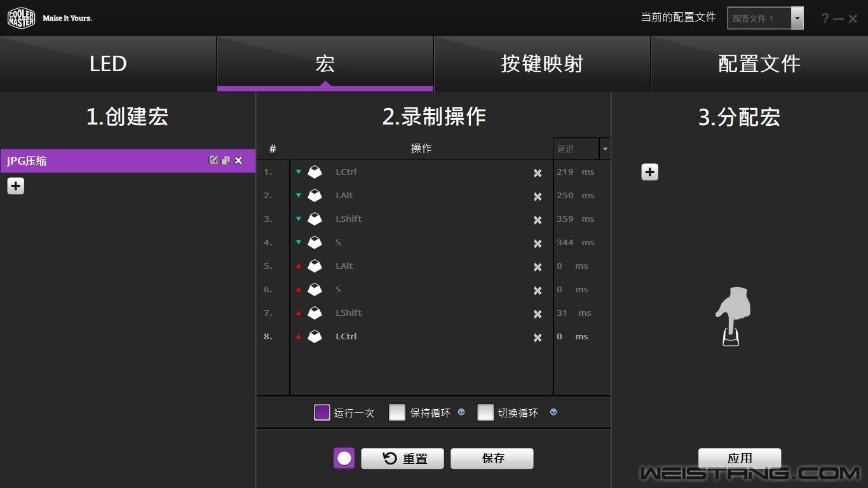Remove the LShift key-up action in row 7

click(x=538, y=314)
